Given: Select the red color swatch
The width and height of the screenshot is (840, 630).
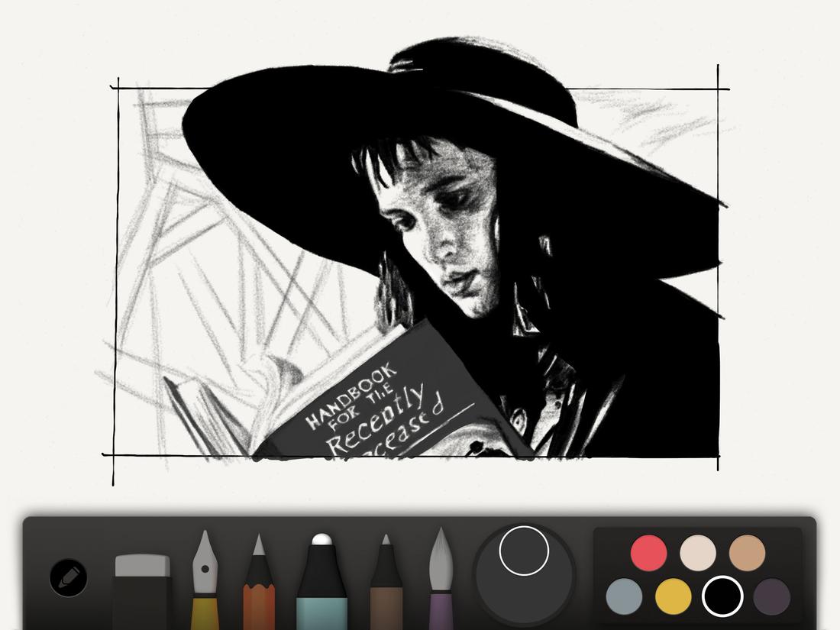Looking at the screenshot, I should (647, 552).
